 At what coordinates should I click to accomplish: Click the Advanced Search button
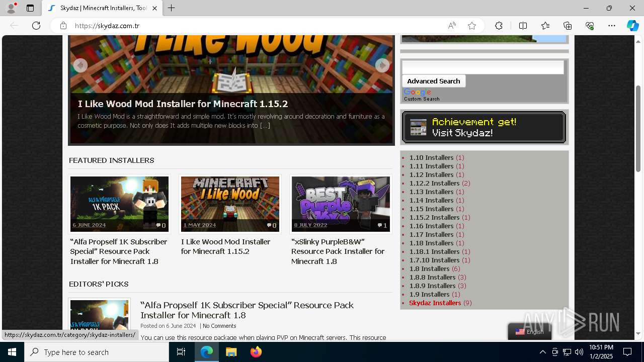(x=434, y=81)
